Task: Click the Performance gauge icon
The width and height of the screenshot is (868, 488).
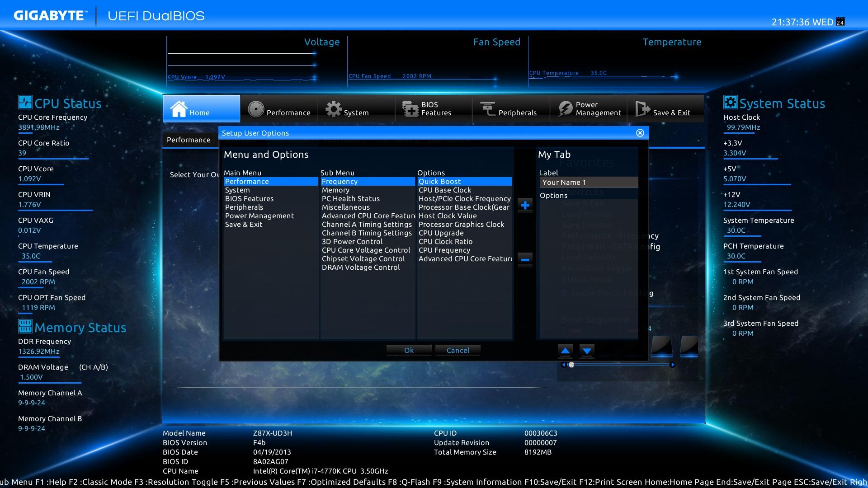Action: 256,109
